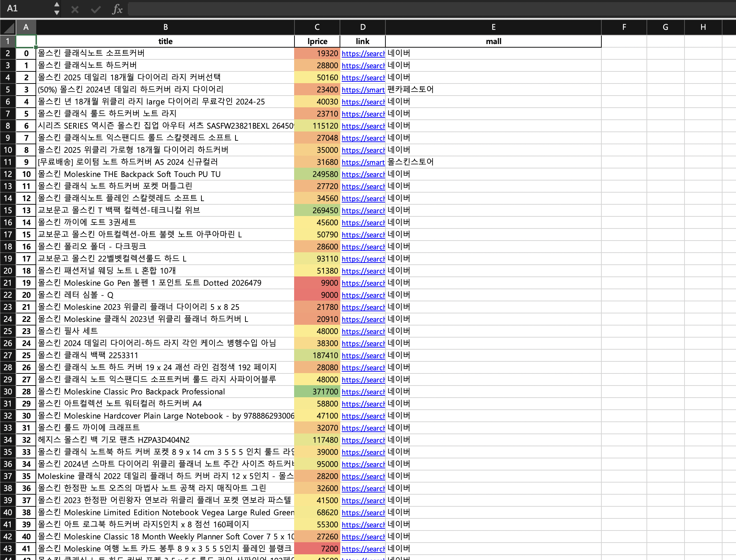Image resolution: width=736 pixels, height=560 pixels.
Task: Click title '몰스킨 까이에 도트 3권세트'
Action: point(87,222)
